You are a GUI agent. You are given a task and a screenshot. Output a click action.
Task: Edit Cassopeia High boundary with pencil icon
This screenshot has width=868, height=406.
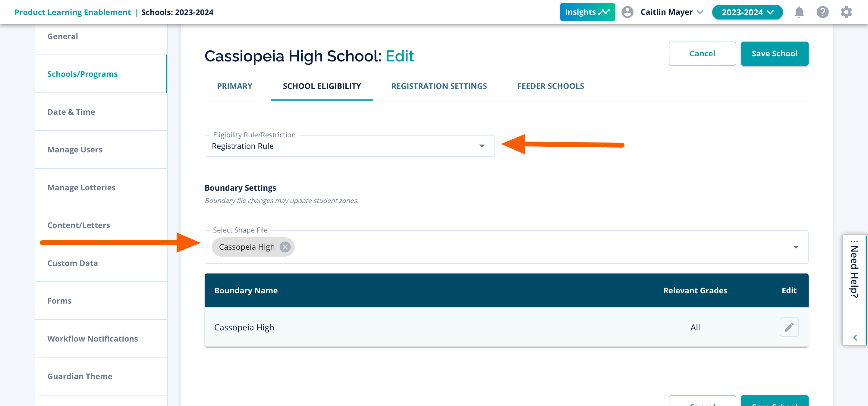(x=789, y=327)
